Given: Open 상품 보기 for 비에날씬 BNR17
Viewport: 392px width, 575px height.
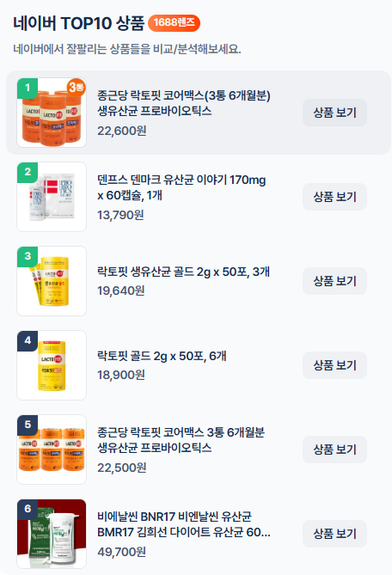Looking at the screenshot, I should pos(334,534).
